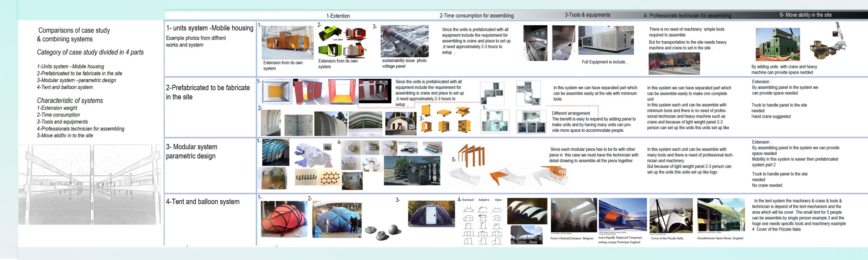
Task: Click the orange mobile housing unit photo
Action: tap(287, 42)
